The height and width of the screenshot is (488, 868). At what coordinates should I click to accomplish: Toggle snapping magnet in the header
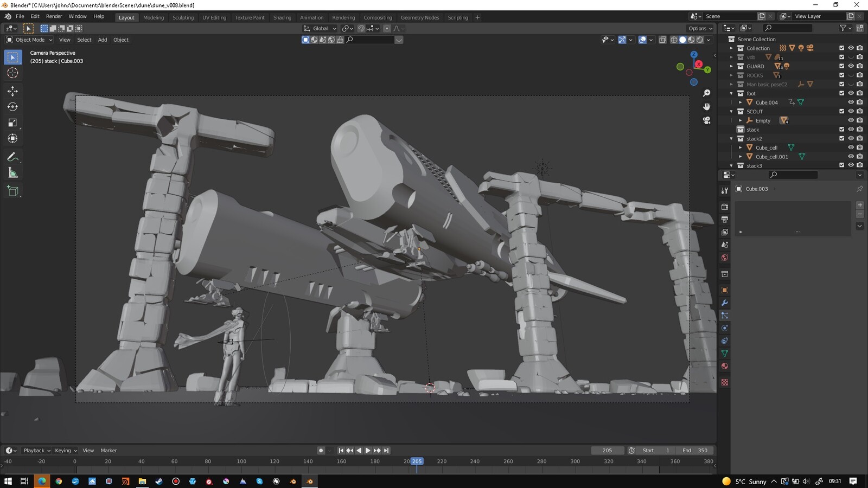point(361,28)
